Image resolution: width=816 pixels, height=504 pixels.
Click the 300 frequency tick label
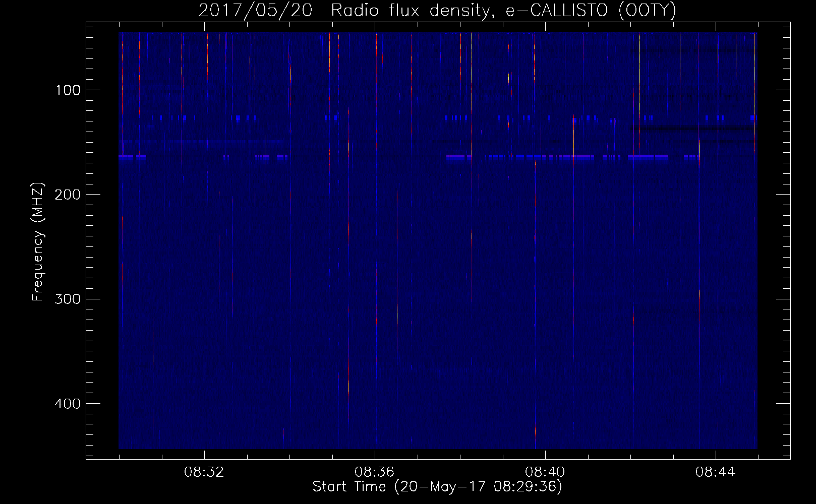pyautogui.click(x=67, y=299)
